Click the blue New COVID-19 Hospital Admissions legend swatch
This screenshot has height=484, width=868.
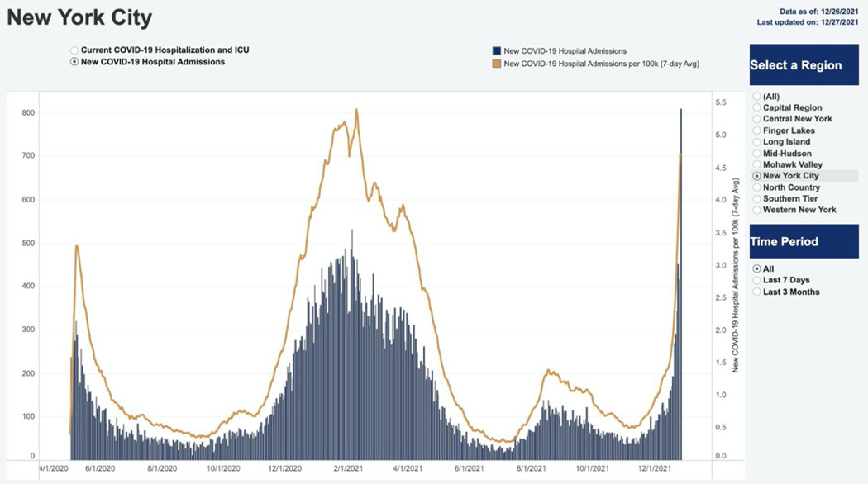point(497,51)
